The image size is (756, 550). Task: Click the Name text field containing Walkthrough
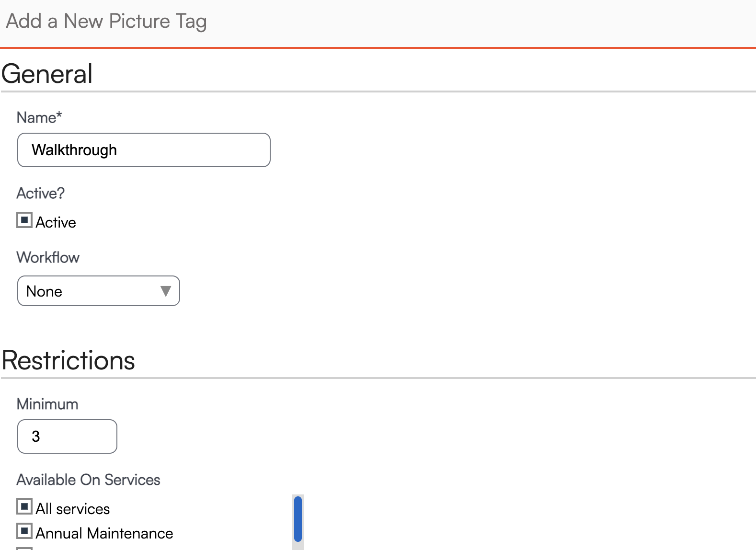coord(144,150)
